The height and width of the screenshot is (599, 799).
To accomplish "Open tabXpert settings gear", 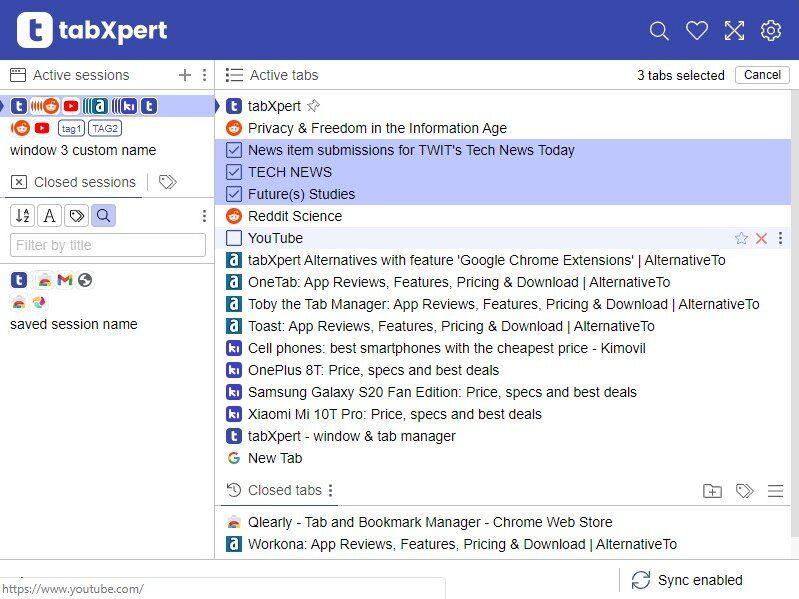I will (x=770, y=31).
